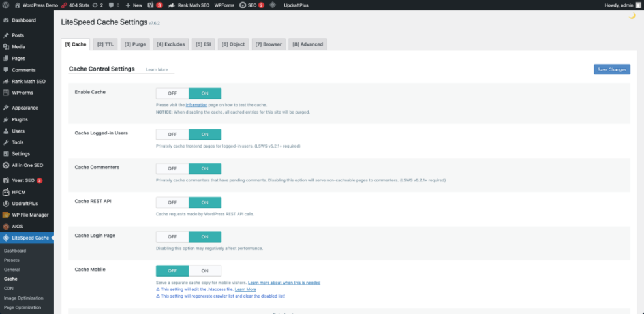The image size is (644, 314).
Task: Switch to the [5] ESI tab
Action: click(203, 44)
